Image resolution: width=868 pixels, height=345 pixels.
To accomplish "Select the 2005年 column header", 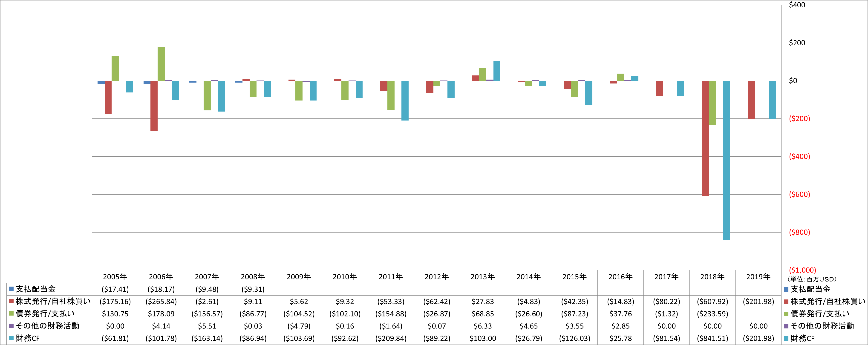I will tap(115, 277).
